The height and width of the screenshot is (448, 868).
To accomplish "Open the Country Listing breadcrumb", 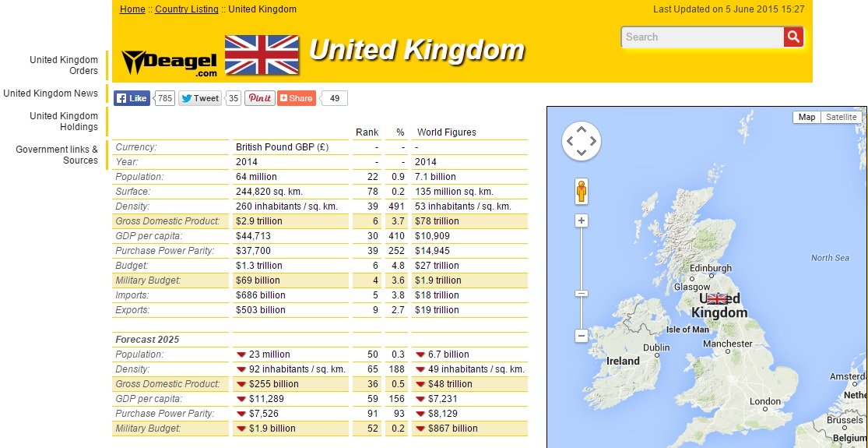I will [x=187, y=9].
